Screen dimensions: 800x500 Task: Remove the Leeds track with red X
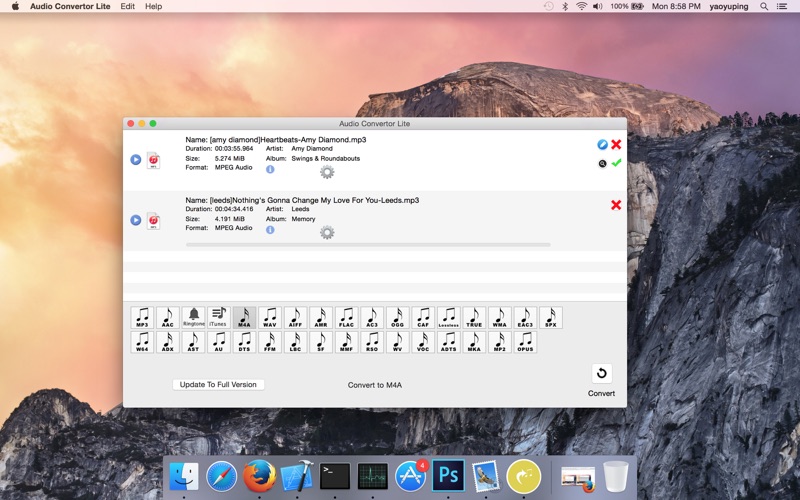616,205
